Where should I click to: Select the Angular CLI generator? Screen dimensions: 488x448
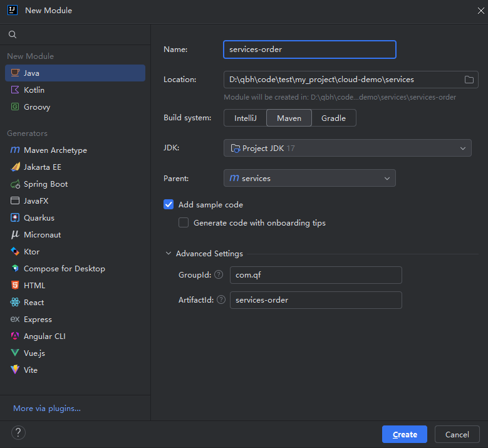pyautogui.click(x=75, y=336)
